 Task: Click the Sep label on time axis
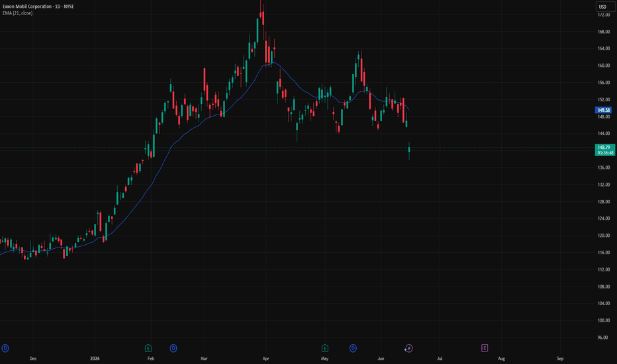click(x=560, y=359)
